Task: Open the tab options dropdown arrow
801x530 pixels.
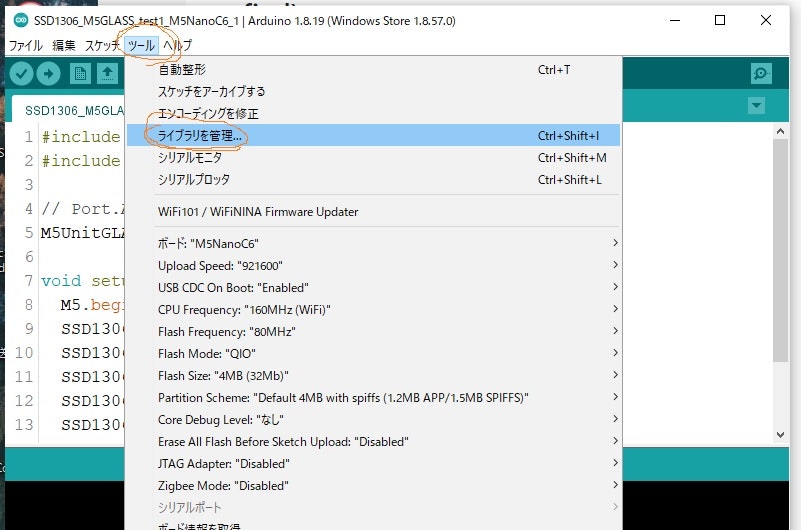Action: coord(757,106)
